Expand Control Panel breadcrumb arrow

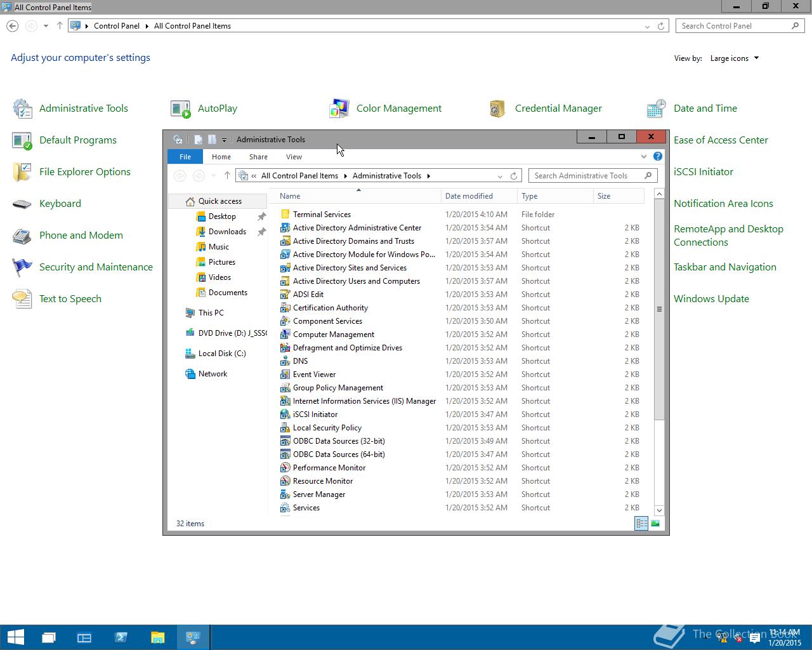tap(147, 26)
